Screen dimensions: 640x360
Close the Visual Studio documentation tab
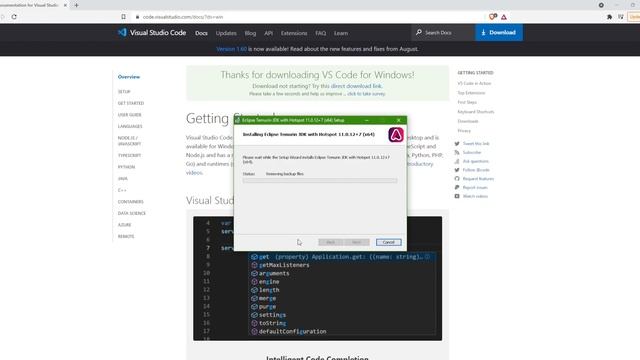65,5
